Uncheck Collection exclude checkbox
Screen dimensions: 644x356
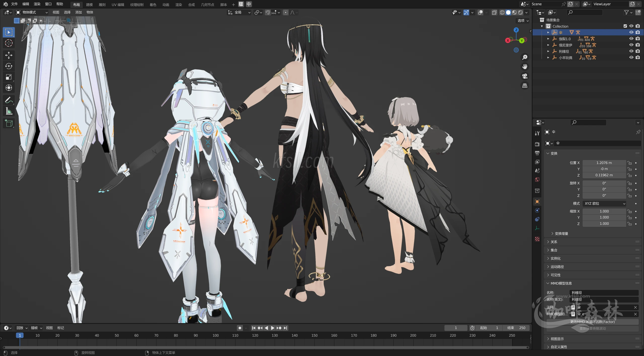(625, 26)
